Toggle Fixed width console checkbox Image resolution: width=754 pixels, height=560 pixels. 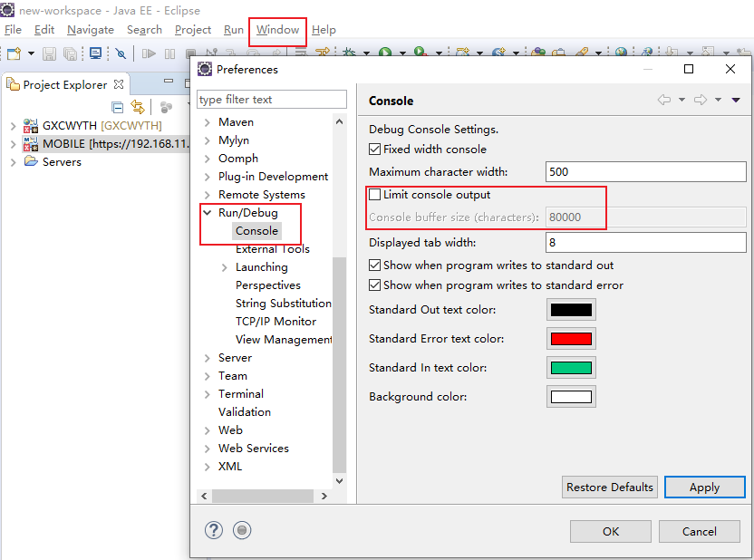(x=374, y=149)
